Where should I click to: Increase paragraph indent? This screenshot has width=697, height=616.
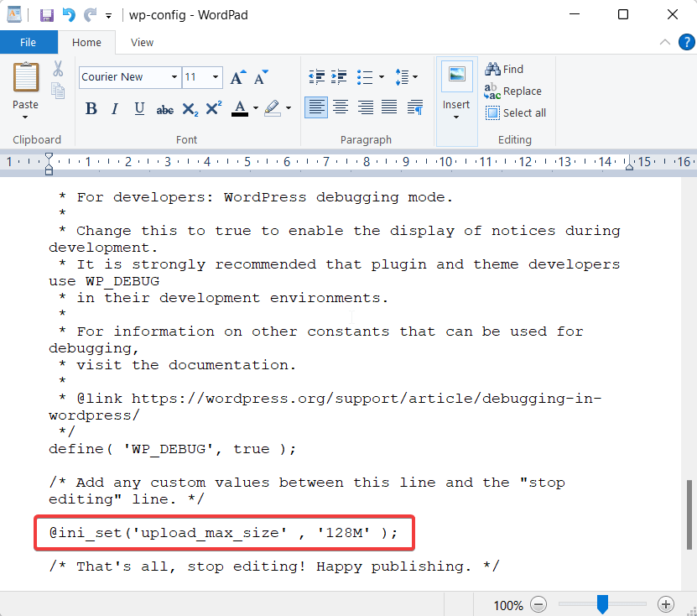(339, 77)
